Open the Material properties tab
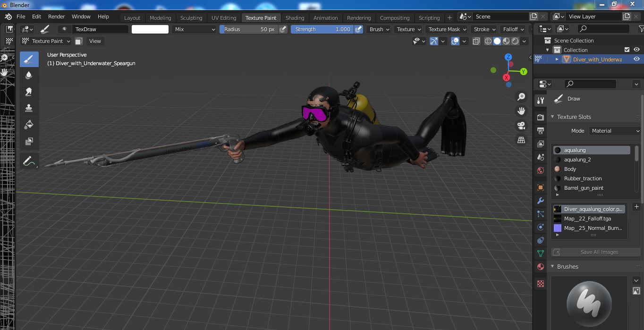Screen dimensions: 644x330 [x=541, y=267]
